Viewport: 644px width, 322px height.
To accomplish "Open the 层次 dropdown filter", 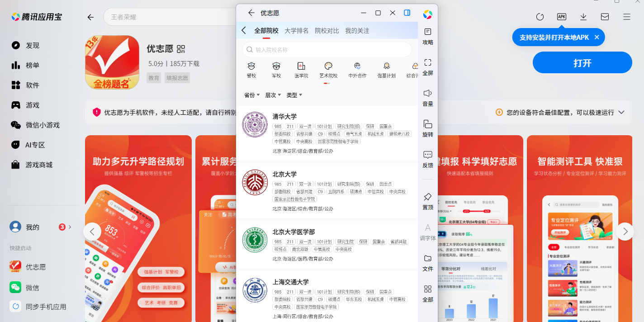I will (x=273, y=95).
